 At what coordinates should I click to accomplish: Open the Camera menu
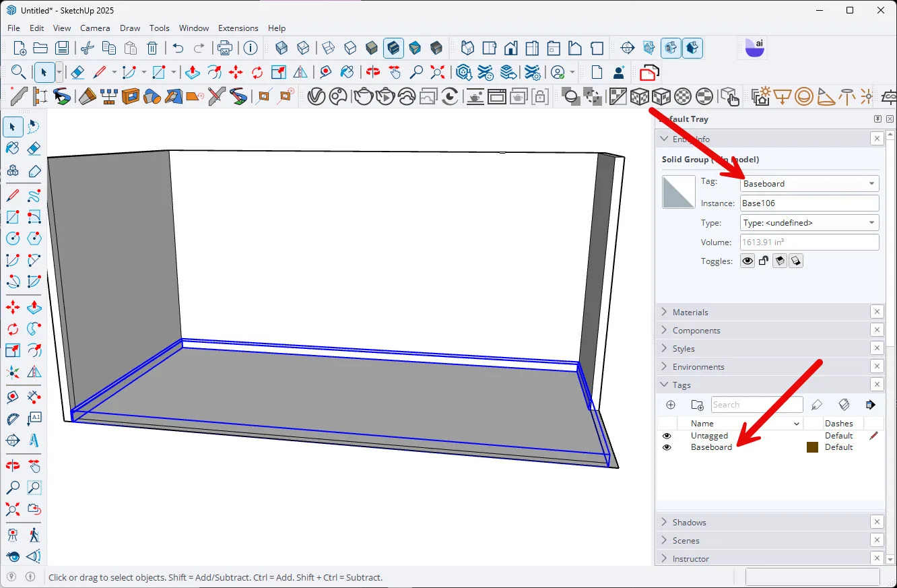point(94,28)
